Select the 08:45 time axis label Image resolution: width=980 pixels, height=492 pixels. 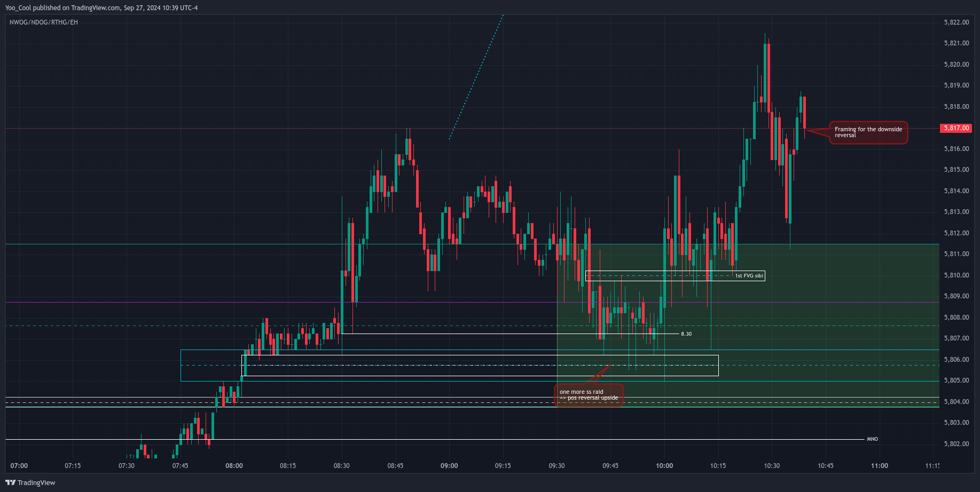[x=396, y=466]
